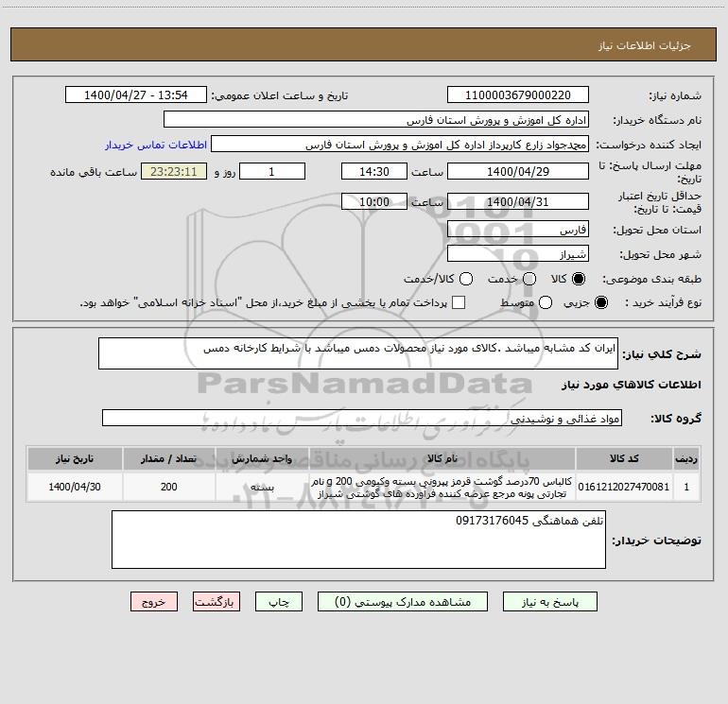This screenshot has height=704, width=728.
Task: Click the delivery city field شیراز
Action: click(518, 253)
